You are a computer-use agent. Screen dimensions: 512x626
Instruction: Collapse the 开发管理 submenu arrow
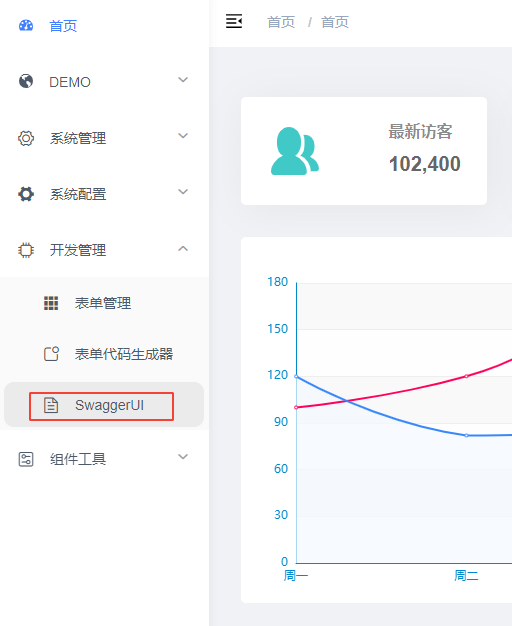tap(183, 249)
